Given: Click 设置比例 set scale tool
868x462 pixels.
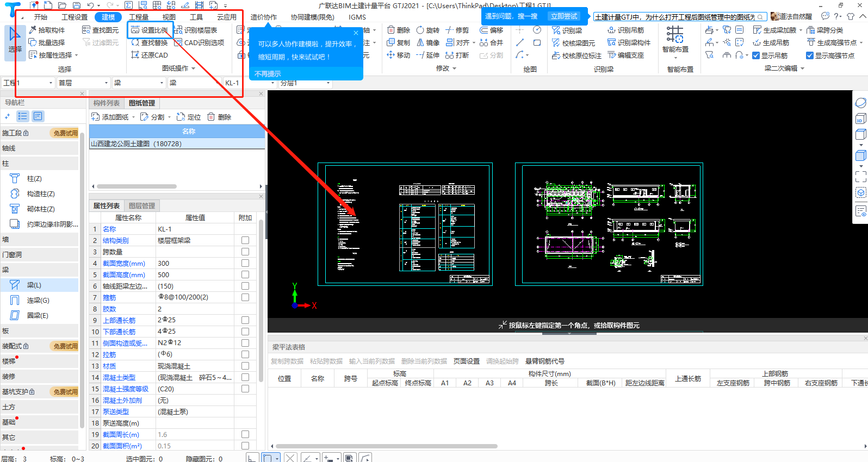Looking at the screenshot, I should tap(150, 30).
